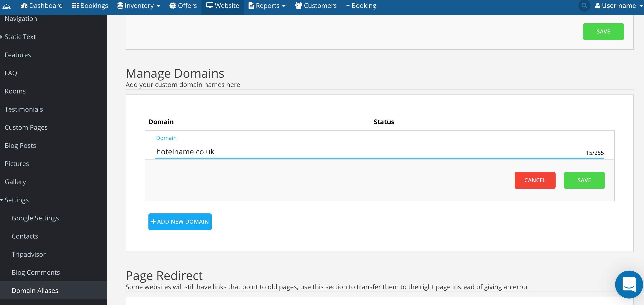This screenshot has height=305, width=644.
Task: Open the chat support bubble
Action: coord(629,284)
